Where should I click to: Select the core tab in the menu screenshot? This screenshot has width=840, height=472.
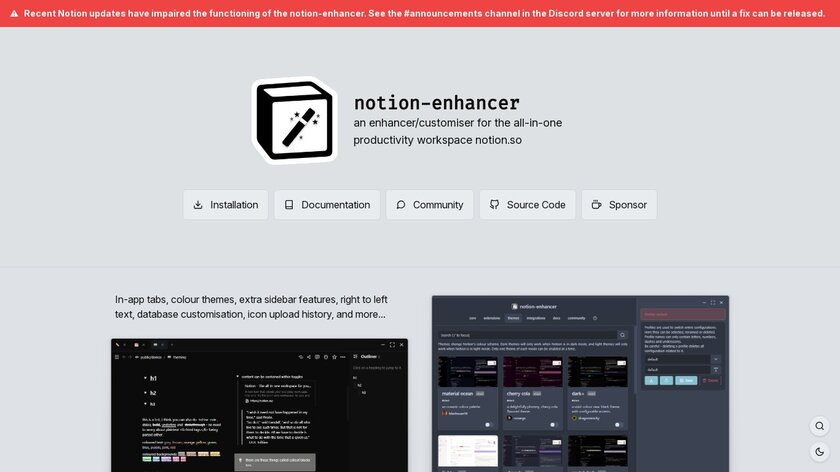472,318
